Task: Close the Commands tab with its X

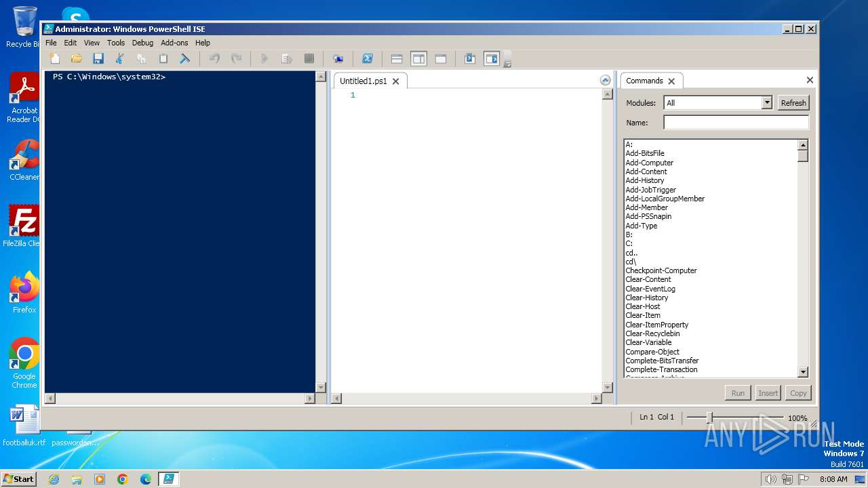Action: point(671,81)
